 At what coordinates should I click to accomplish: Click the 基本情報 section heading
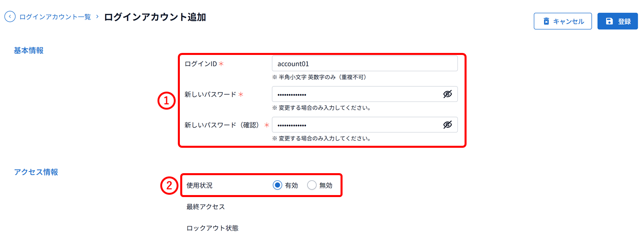point(29,51)
